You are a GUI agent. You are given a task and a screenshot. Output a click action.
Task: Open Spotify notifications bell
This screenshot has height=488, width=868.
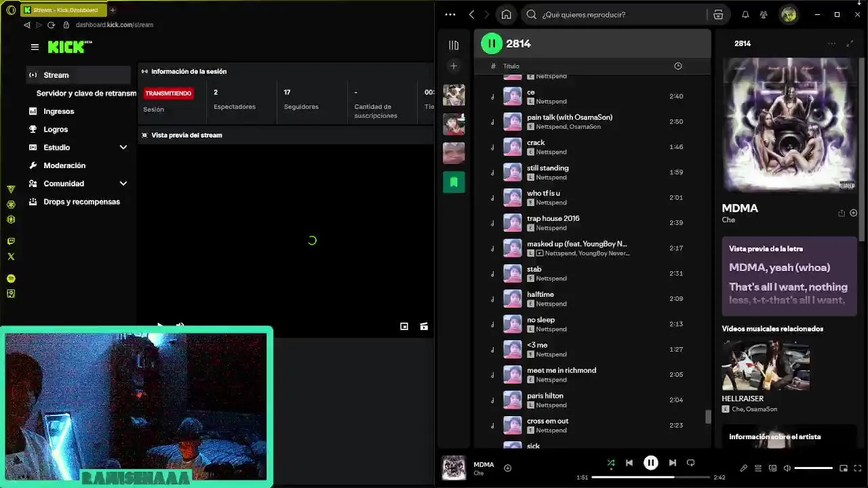pos(745,14)
